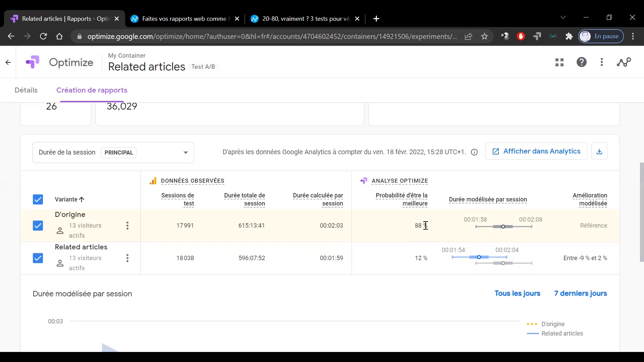Click the Durée calculée par session header

(318, 199)
